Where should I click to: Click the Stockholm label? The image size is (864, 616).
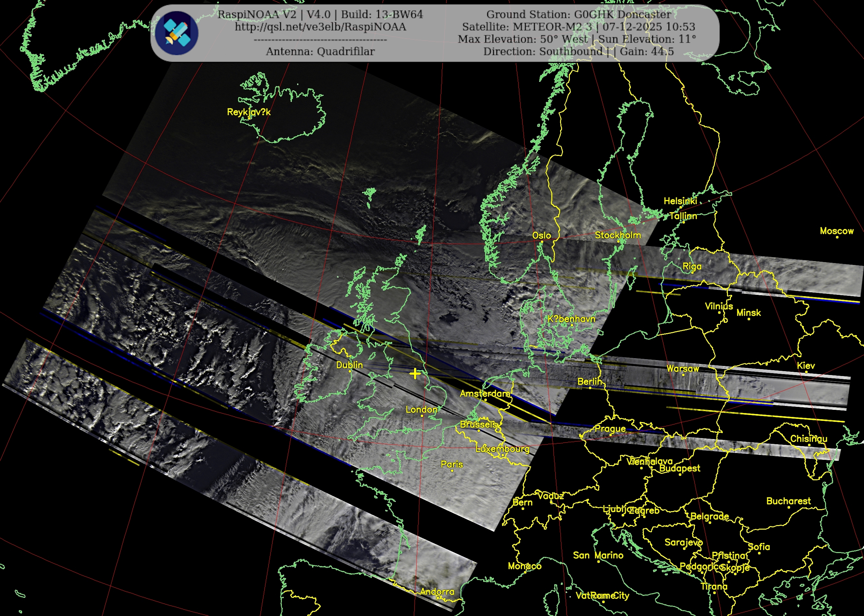(x=618, y=235)
